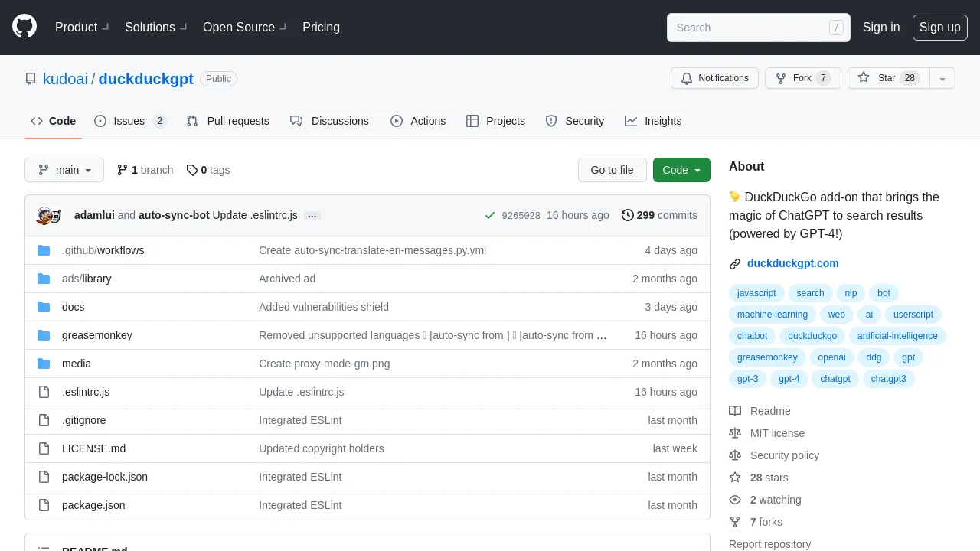The image size is (980, 551).
Task: Open the Product dropdown menu
Action: [82, 27]
